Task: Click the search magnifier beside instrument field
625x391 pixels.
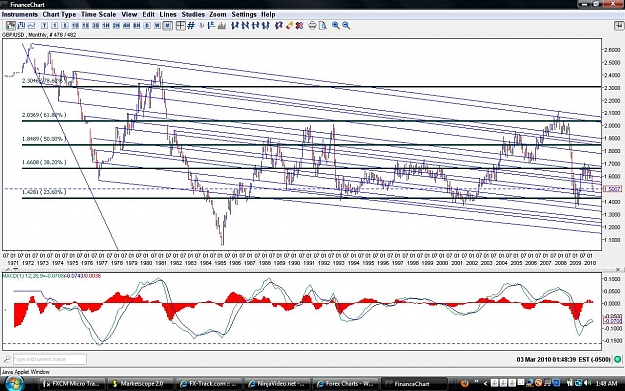Action: coord(7,359)
